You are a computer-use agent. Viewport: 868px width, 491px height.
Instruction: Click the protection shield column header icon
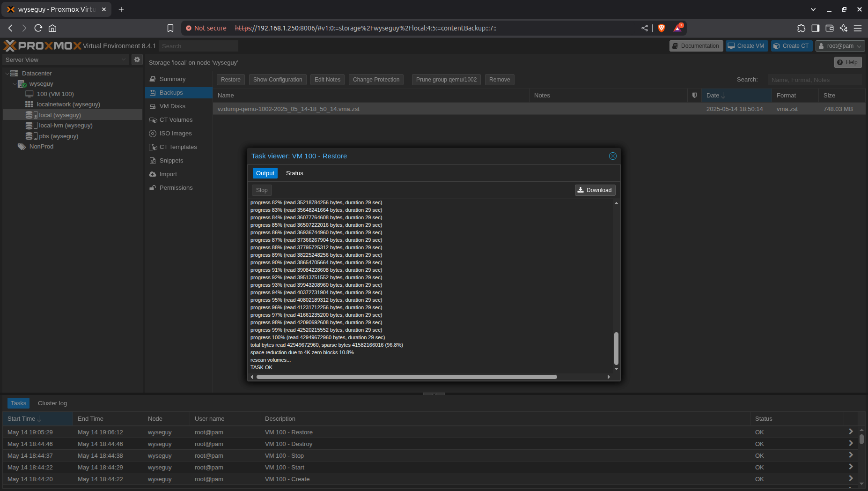(694, 95)
